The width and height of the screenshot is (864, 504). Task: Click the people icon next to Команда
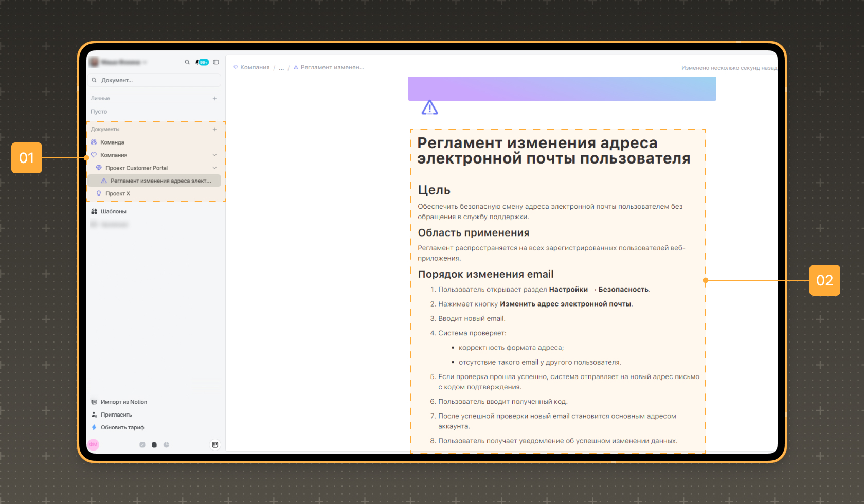[x=94, y=142]
